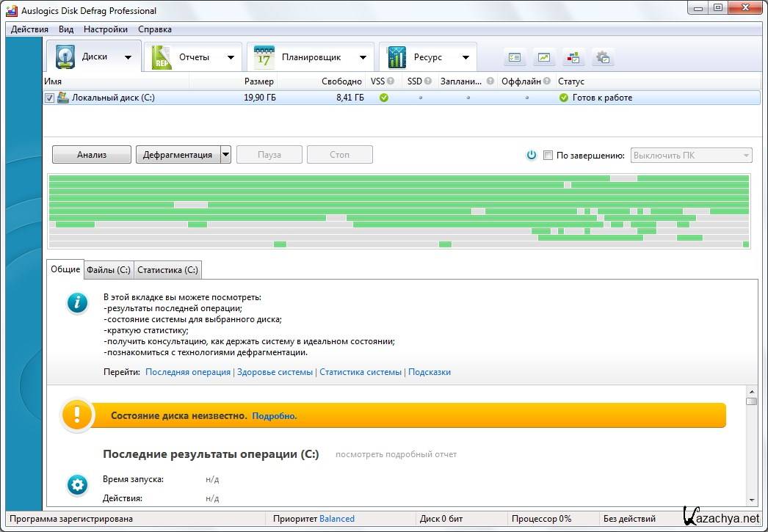Click the green performance chart toolbar icon
768x532 pixels.
point(544,57)
